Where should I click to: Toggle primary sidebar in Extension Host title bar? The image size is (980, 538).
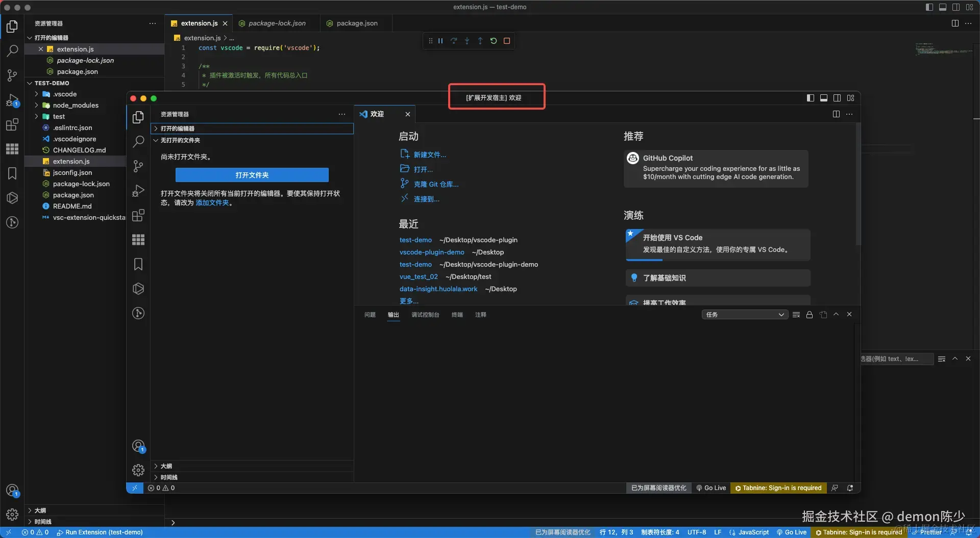coord(811,98)
